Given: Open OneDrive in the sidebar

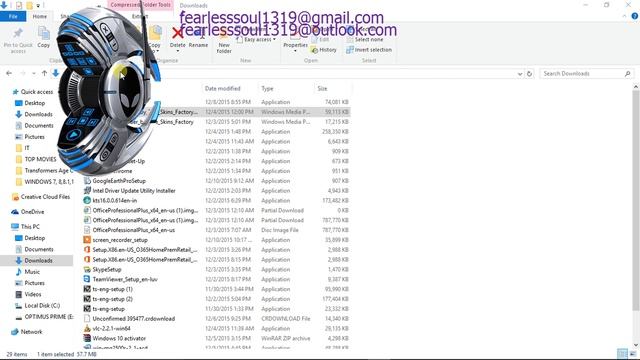Looking at the screenshot, I should tap(28, 212).
